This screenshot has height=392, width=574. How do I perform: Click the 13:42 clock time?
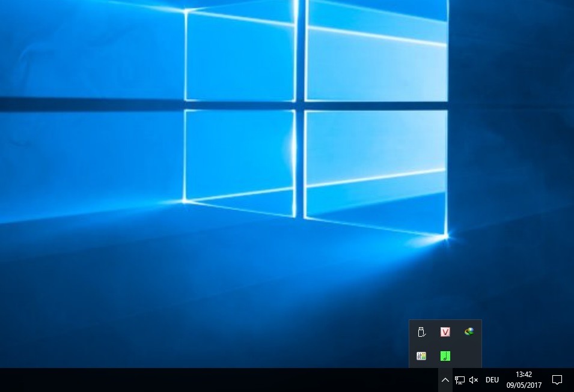coord(524,375)
